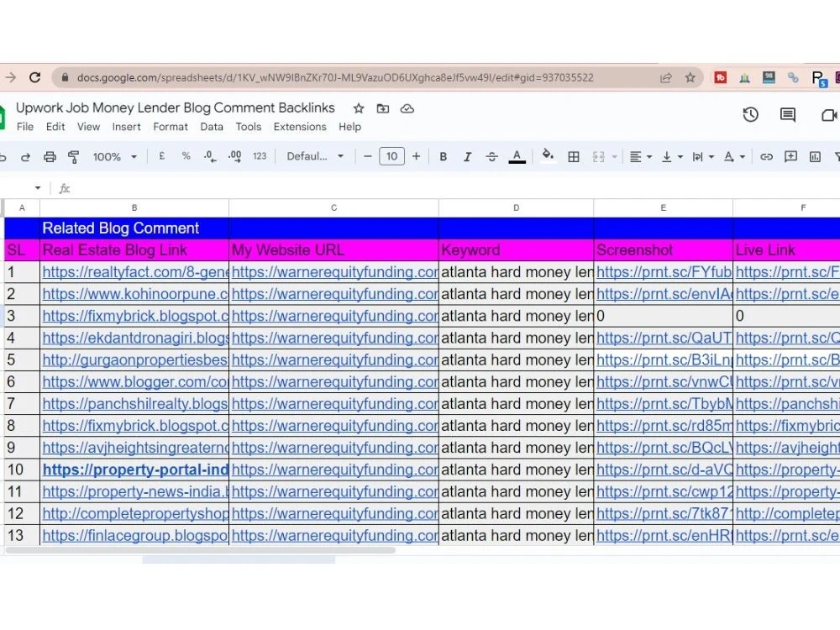Viewport: 840px width, 630px height.
Task: Insert a comment via toolbar
Action: point(790,156)
